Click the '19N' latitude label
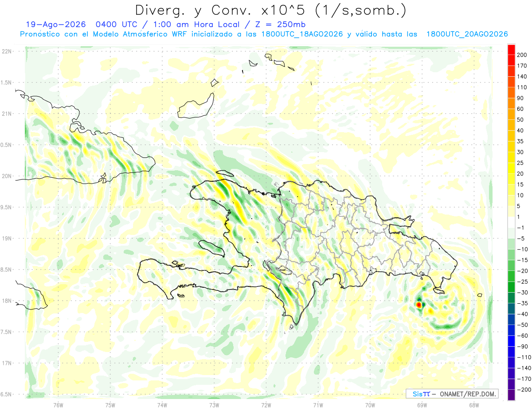The image size is (532, 411). pos(7,239)
